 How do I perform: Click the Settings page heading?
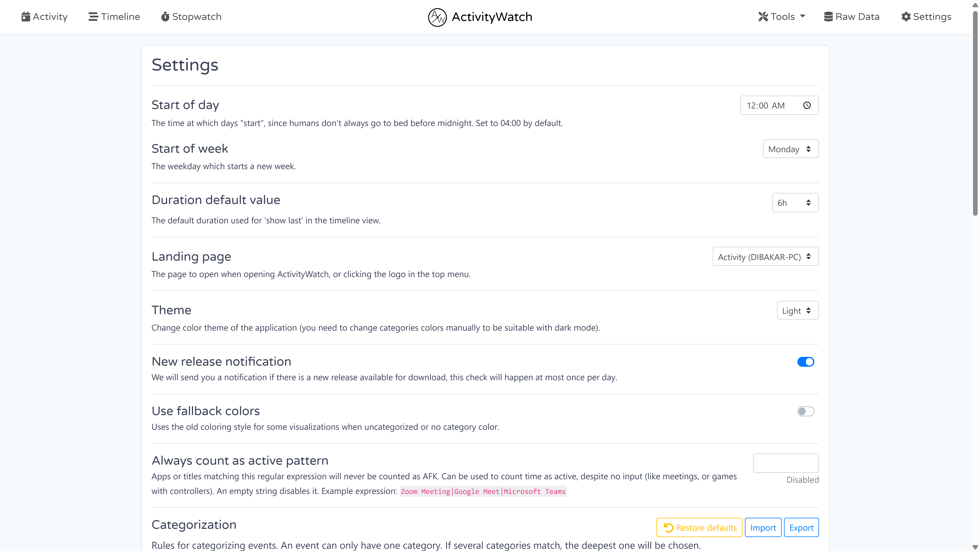pos(185,65)
